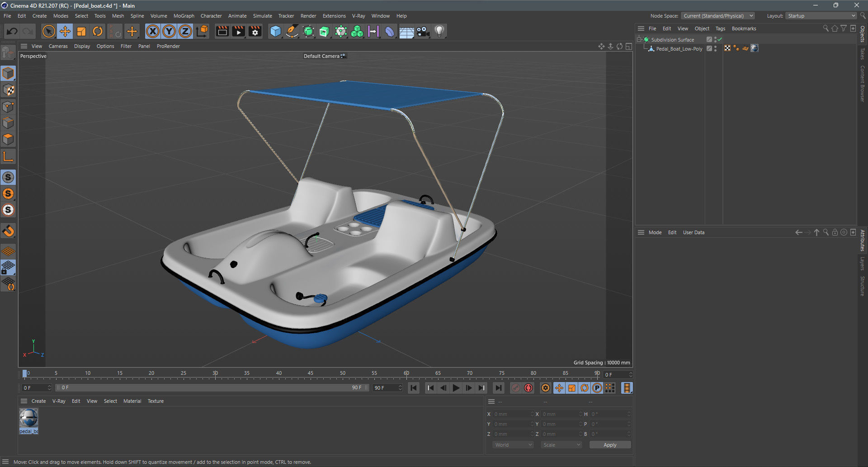Screen dimensions: 868x467
Task: Click the Subdivision Surface generator icon
Action: (x=308, y=31)
